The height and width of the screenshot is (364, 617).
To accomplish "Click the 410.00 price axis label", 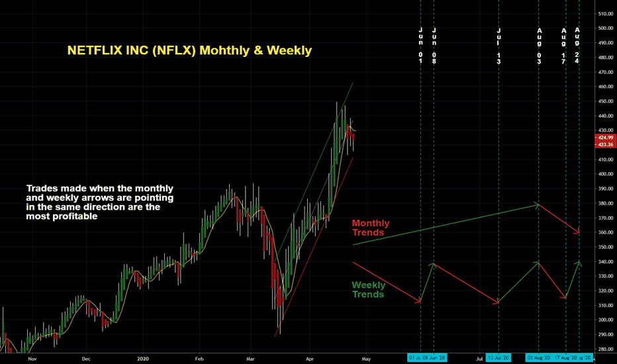I will tap(606, 159).
